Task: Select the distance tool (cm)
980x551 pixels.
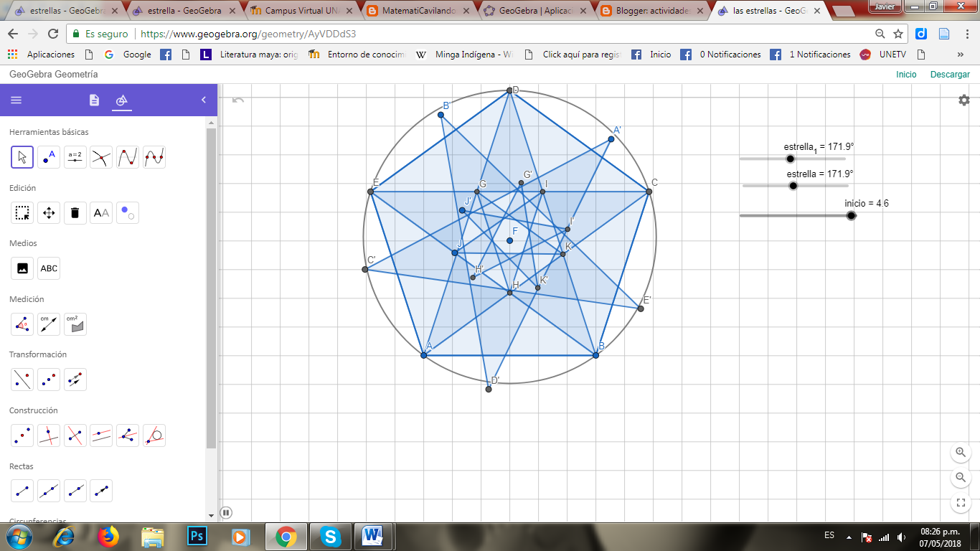Action: coord(48,324)
